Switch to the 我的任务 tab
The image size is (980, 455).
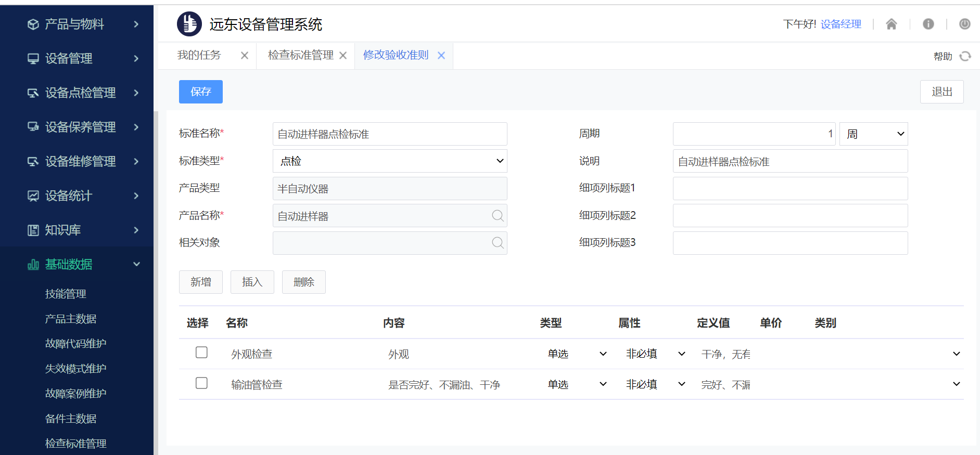point(199,55)
